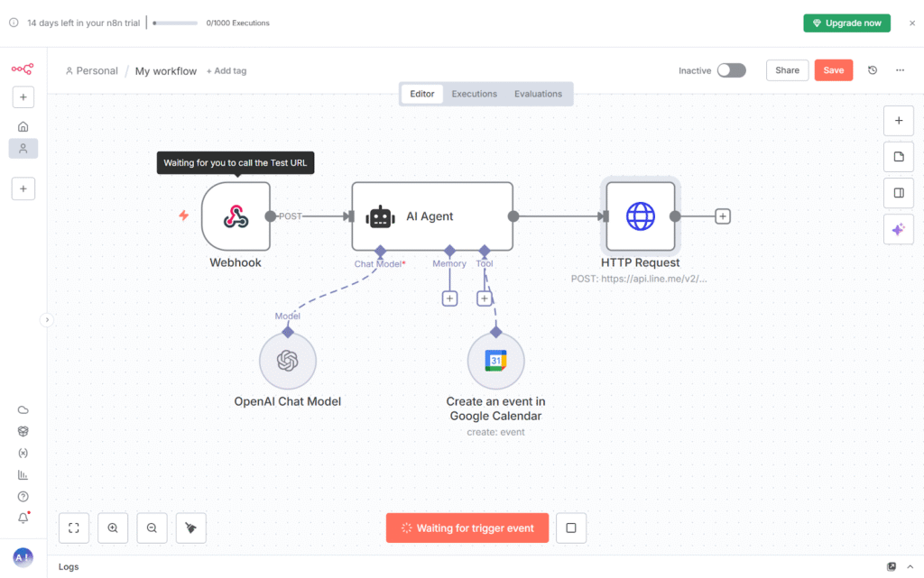Toggle the workflow Inactive switch

tap(731, 70)
